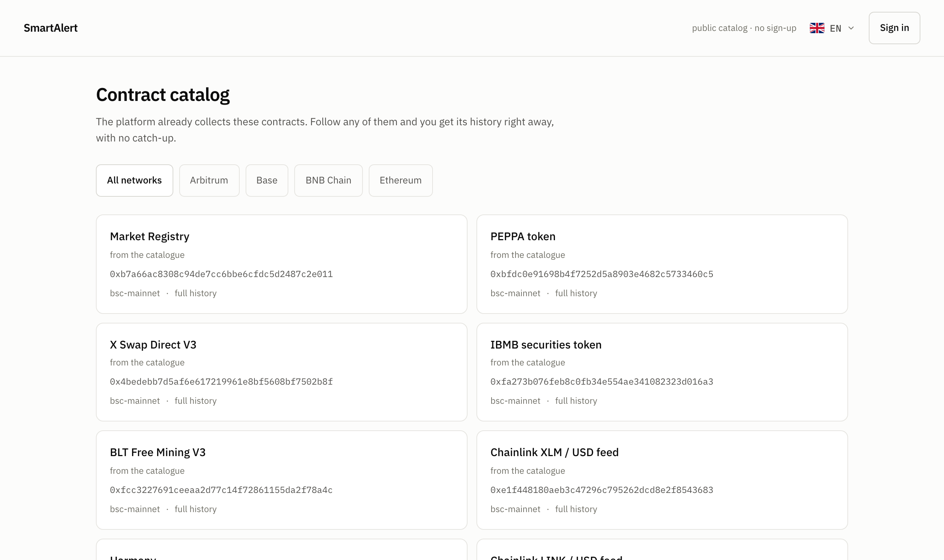Click the Market Registry address 0xb7a66ac8…
This screenshot has height=560, width=944.
(221, 274)
